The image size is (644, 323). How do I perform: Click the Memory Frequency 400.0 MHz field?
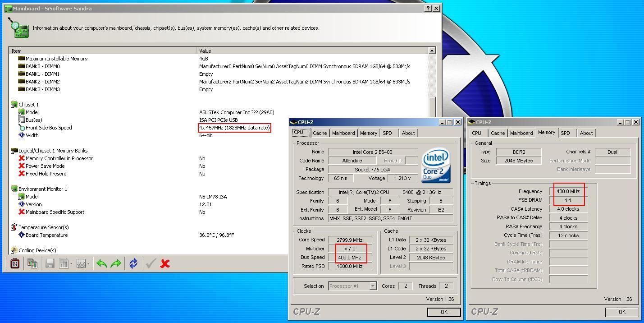point(568,191)
